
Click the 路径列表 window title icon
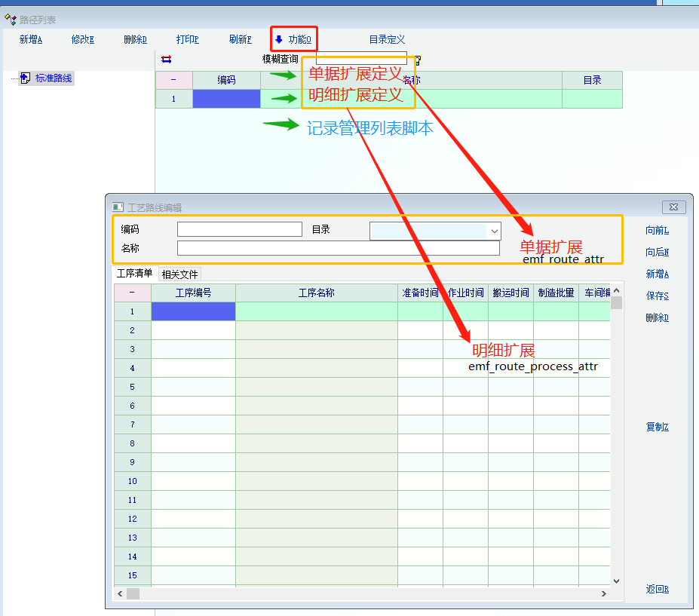10,20
